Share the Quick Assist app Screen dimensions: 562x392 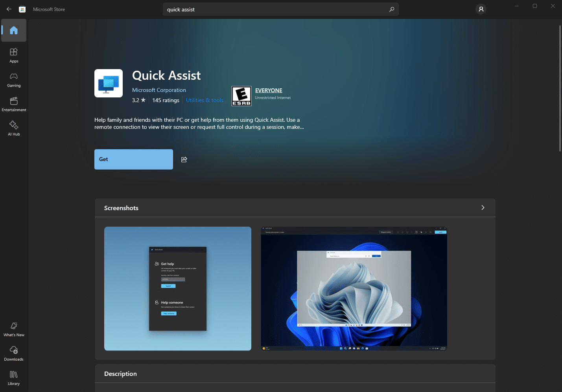pyautogui.click(x=184, y=159)
